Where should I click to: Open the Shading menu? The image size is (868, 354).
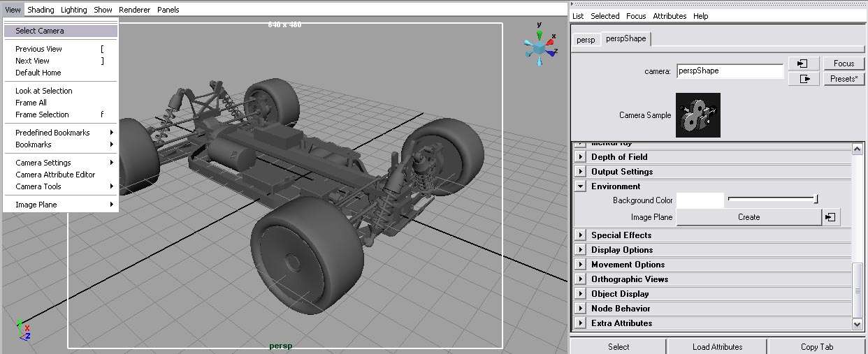41,10
